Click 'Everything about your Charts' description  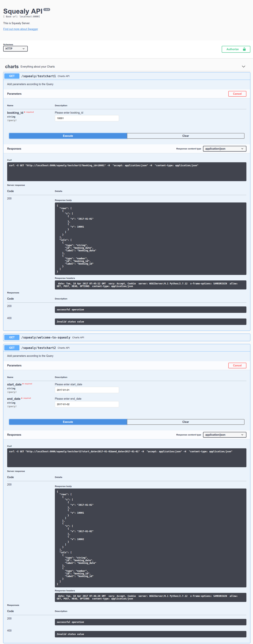click(38, 67)
